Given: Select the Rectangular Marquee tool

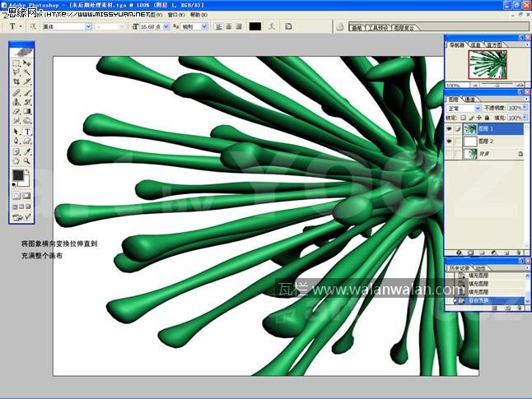Looking at the screenshot, I should pyautogui.click(x=16, y=63).
